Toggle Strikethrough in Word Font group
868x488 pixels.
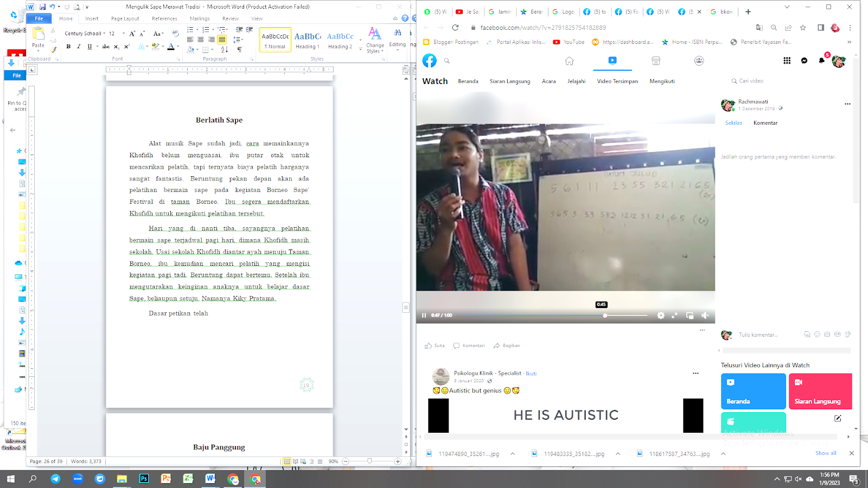click(106, 47)
